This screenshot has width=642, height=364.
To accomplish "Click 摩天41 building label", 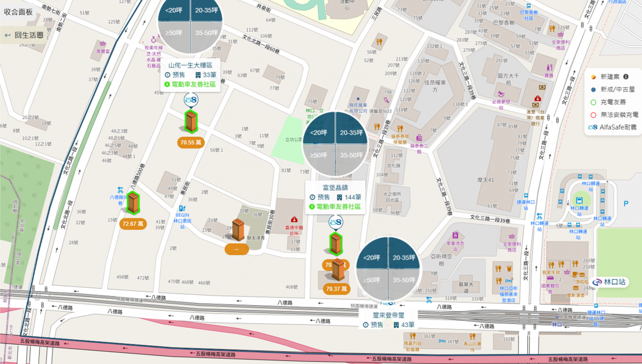I will click(487, 180).
